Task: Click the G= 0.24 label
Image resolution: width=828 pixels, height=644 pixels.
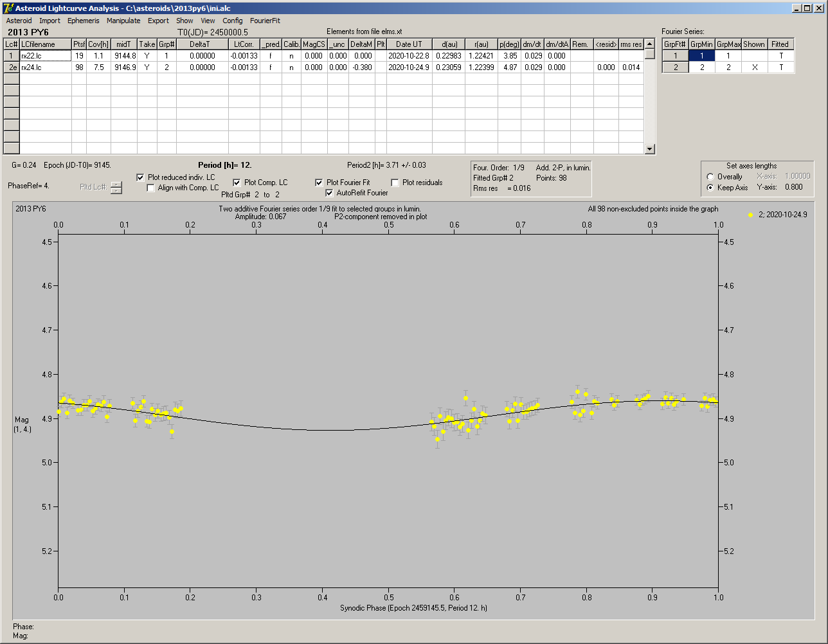Action: [x=24, y=165]
